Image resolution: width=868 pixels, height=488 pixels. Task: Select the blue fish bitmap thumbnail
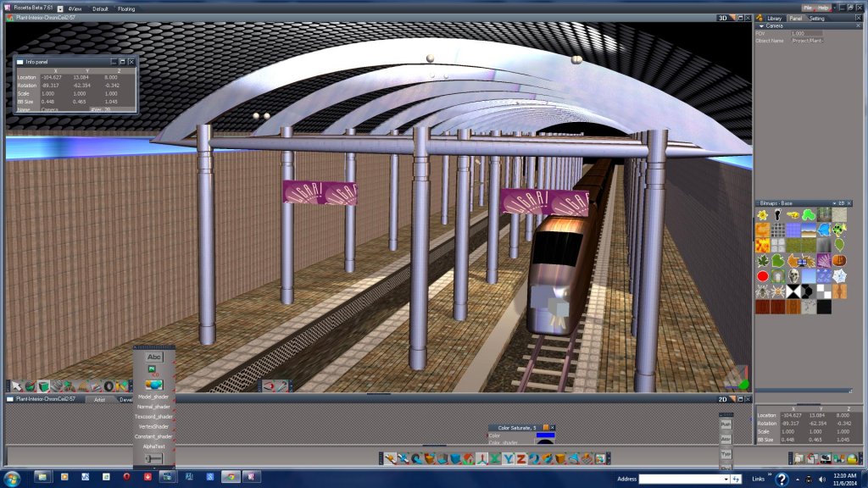[824, 230]
